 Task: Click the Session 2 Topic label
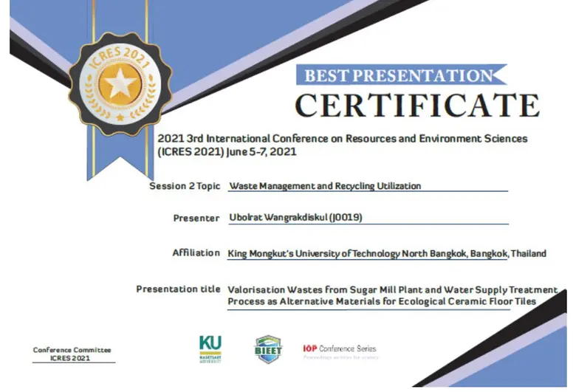point(185,186)
